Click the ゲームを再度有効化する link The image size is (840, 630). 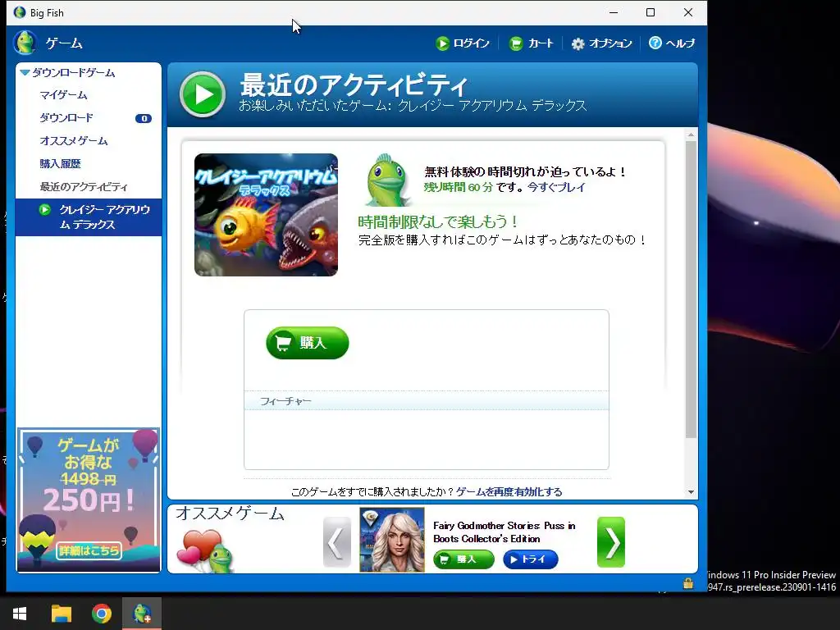click(509, 492)
